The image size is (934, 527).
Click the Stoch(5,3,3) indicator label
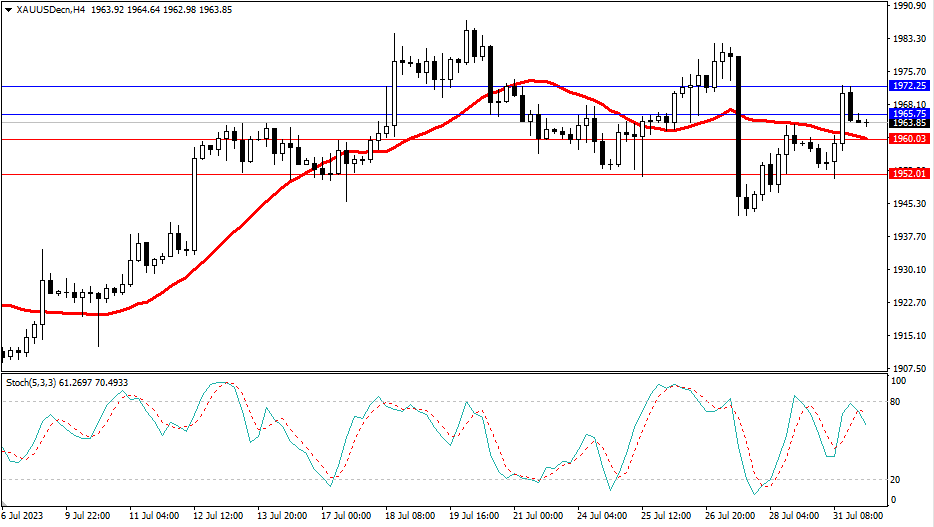click(x=32, y=382)
